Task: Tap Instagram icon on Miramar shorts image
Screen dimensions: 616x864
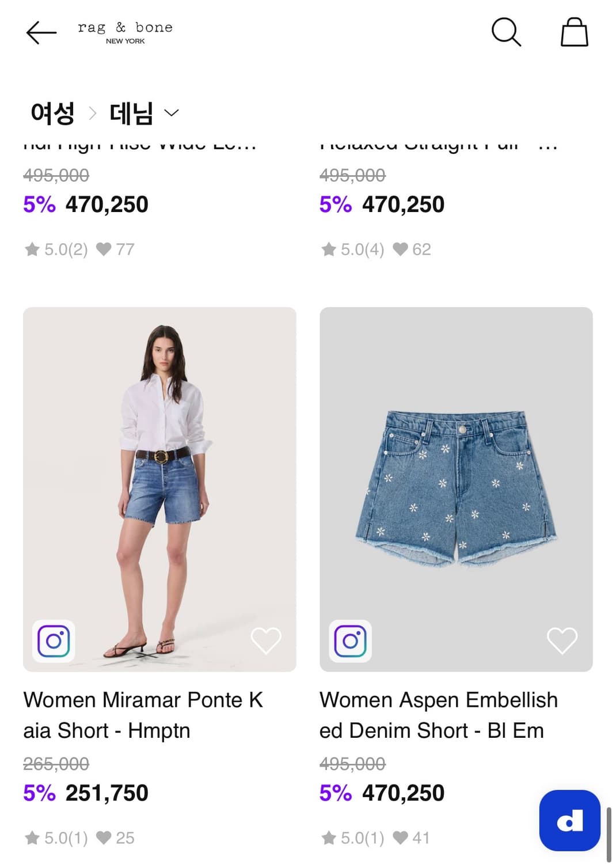Action: pos(54,641)
